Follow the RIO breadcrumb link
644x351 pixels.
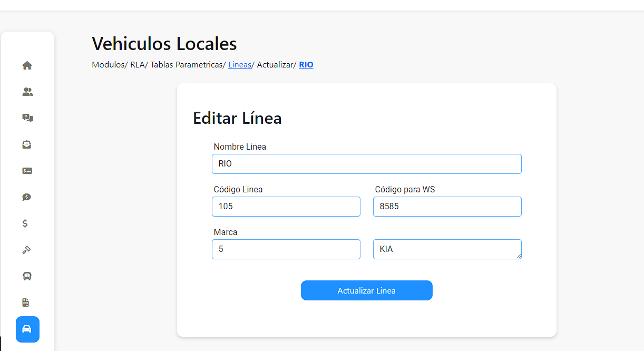[306, 65]
